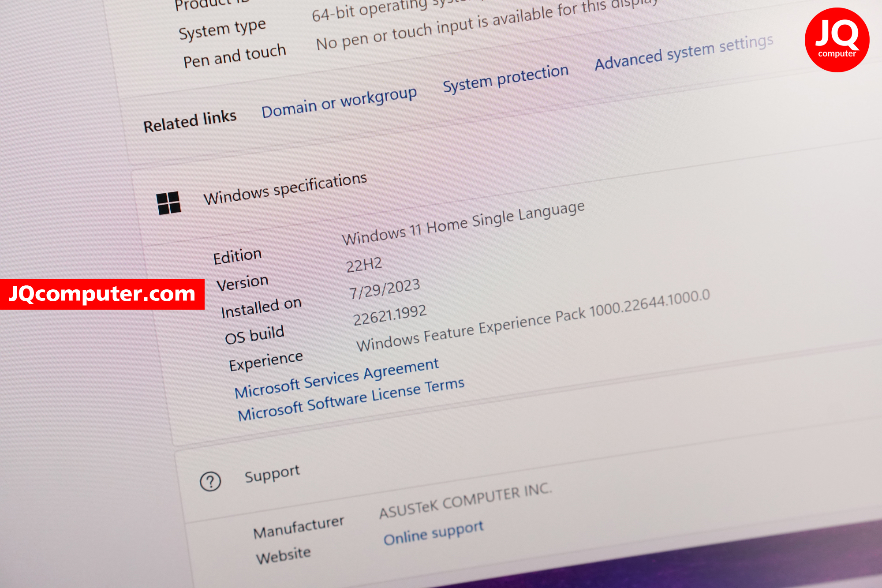Select the '22H2' version value
This screenshot has height=588, width=882.
pyautogui.click(x=364, y=265)
